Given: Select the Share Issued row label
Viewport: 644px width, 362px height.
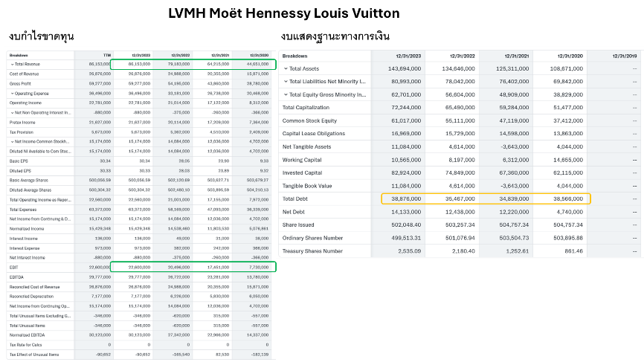Looking at the screenshot, I should coord(298,225).
